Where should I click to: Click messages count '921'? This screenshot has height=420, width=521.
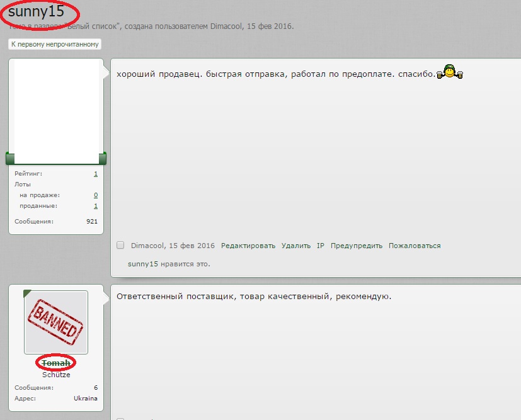[x=92, y=222]
